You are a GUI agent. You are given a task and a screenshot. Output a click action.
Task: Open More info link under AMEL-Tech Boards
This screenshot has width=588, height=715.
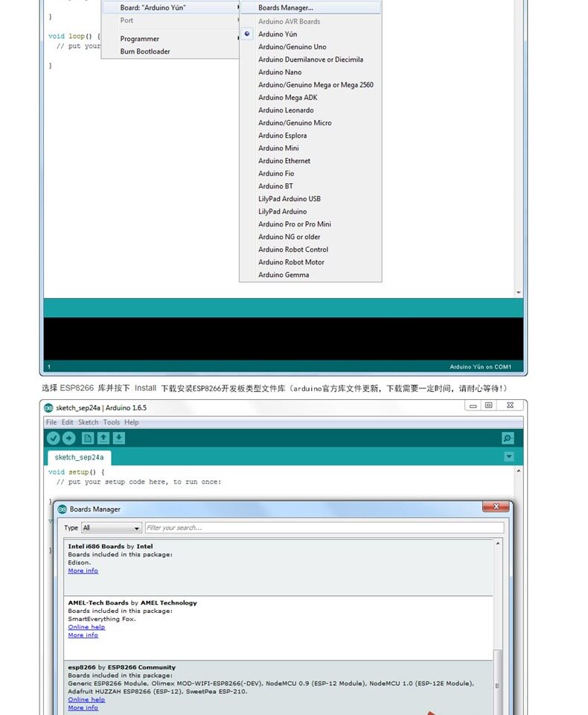point(83,635)
